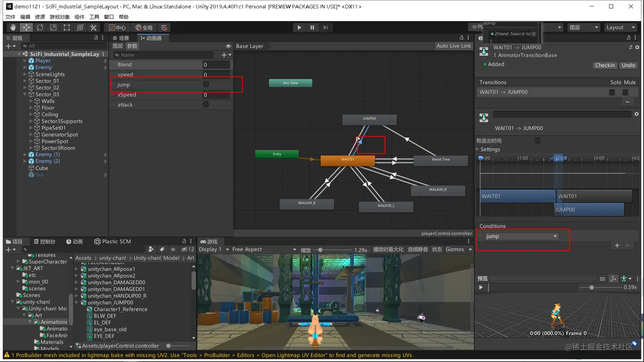Play the animation preview in the Inspector
The height and width of the screenshot is (362, 644).
[481, 288]
